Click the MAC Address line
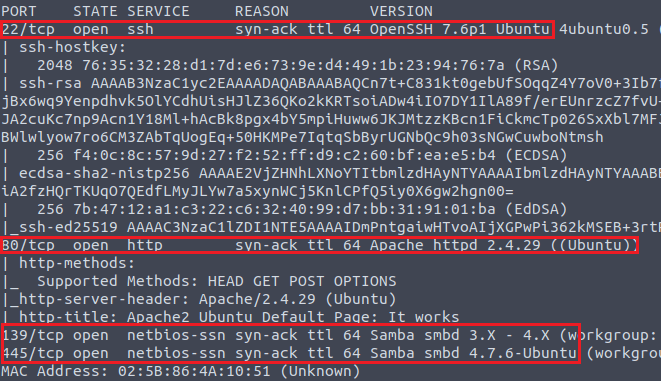The width and height of the screenshot is (661, 381). point(181,371)
